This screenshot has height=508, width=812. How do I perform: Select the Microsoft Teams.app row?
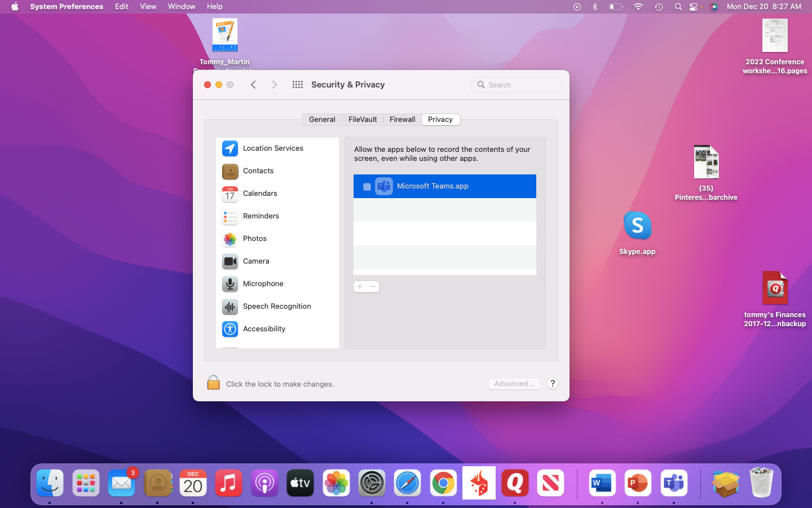pyautogui.click(x=445, y=186)
